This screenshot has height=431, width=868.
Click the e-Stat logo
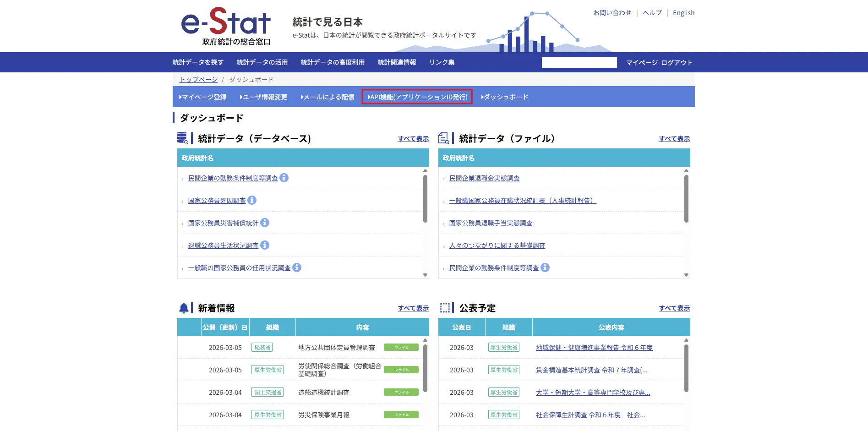pos(226,26)
